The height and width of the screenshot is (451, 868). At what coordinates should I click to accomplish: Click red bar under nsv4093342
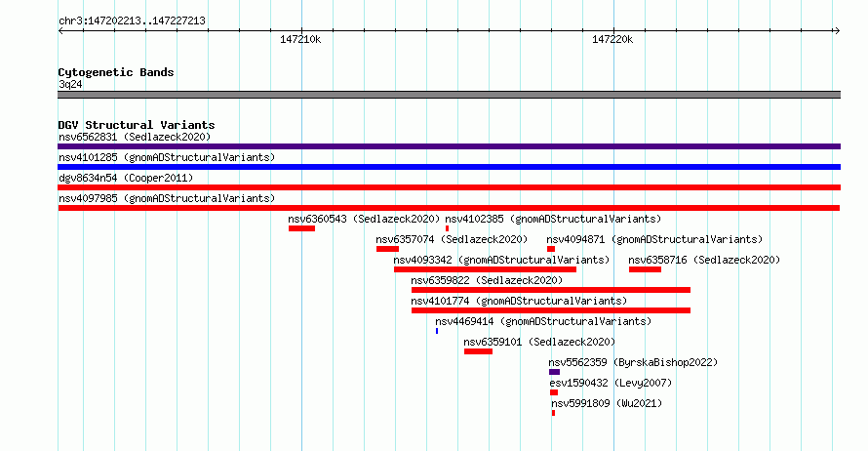(x=485, y=269)
